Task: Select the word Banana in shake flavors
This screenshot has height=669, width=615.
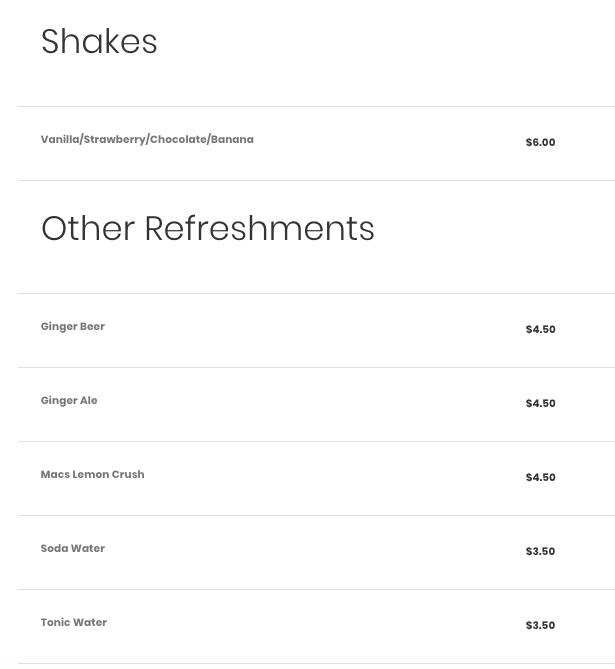Action: (232, 140)
